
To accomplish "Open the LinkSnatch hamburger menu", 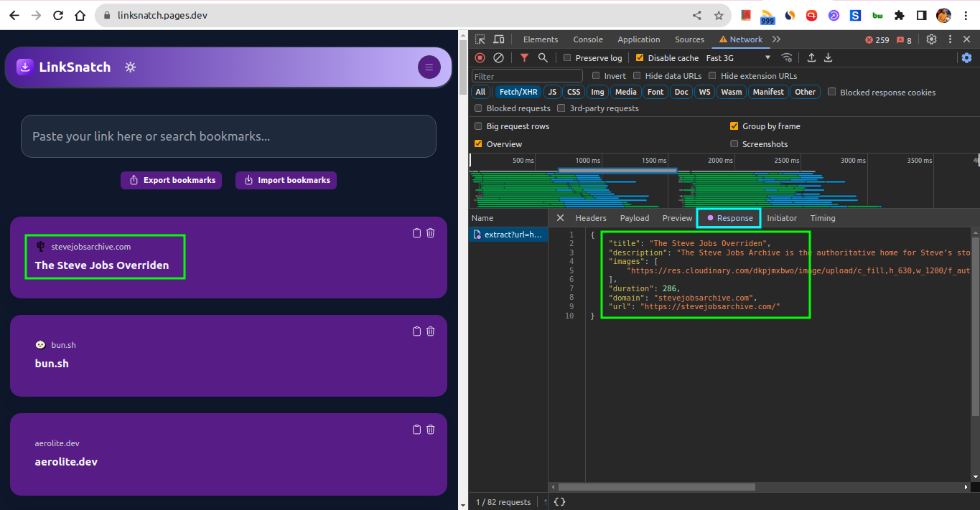I will [x=429, y=67].
